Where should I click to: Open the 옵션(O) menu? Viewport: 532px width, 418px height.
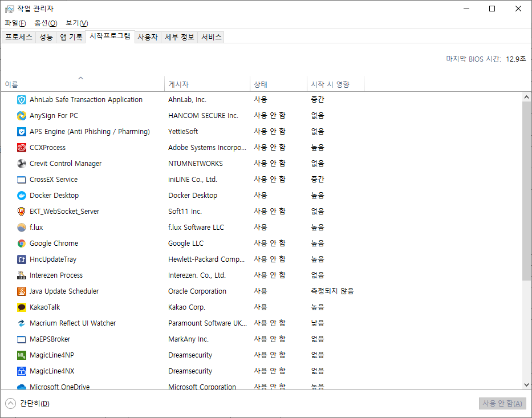[46, 23]
